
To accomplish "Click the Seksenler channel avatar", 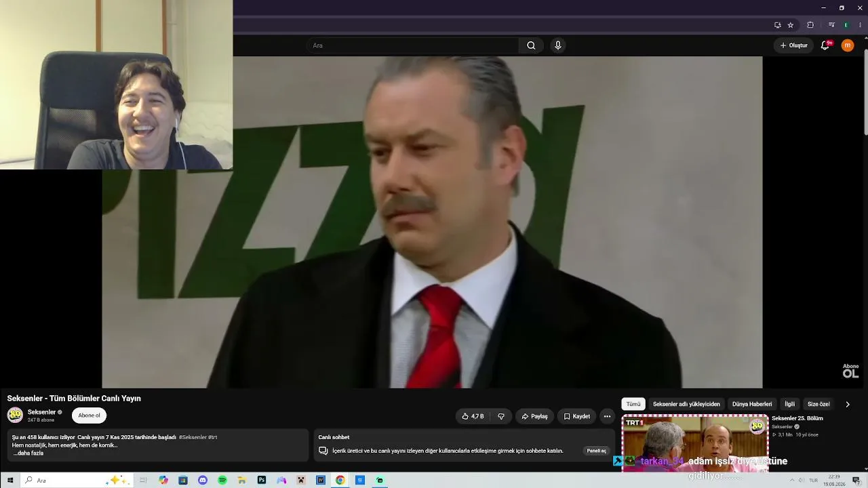I will 15,415.
